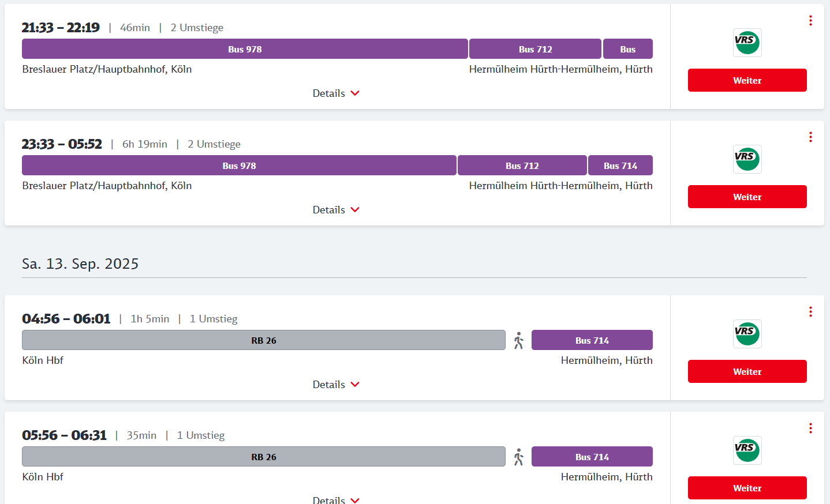Select Bus 714 segment in 23:33 trip
Image resolution: width=830 pixels, height=504 pixels.
[x=620, y=166]
